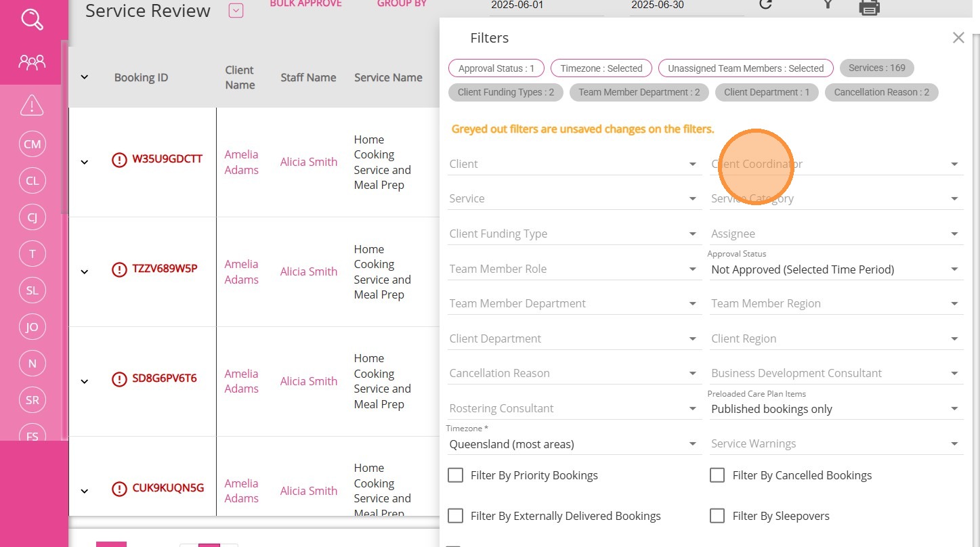980x547 pixels.
Task: Click warning icon for booking W35U9GDCTT
Action: [119, 160]
